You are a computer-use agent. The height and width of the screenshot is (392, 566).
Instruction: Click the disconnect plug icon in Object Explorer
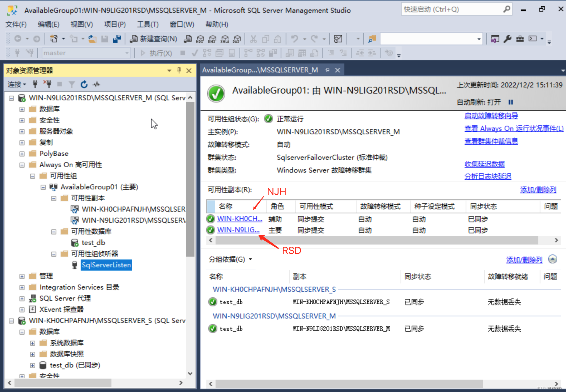coord(47,84)
